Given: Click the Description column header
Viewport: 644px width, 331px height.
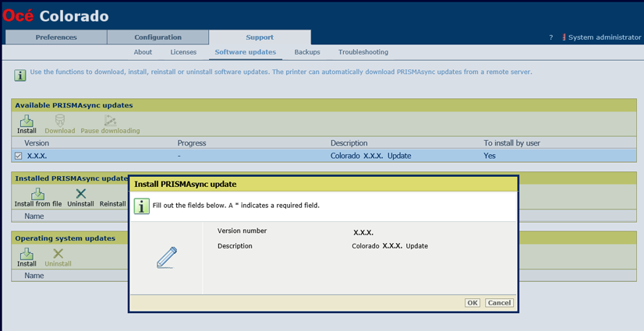Looking at the screenshot, I should (x=349, y=143).
